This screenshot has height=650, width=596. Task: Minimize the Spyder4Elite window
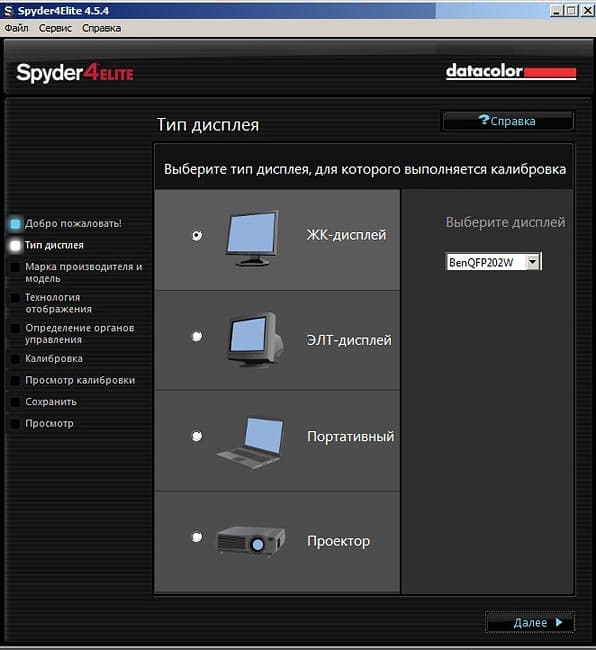coord(556,11)
